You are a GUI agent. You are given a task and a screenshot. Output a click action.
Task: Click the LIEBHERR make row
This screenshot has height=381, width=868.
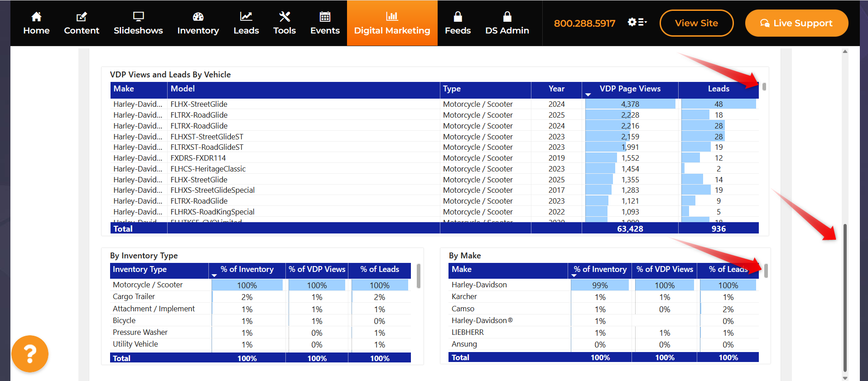(x=604, y=333)
